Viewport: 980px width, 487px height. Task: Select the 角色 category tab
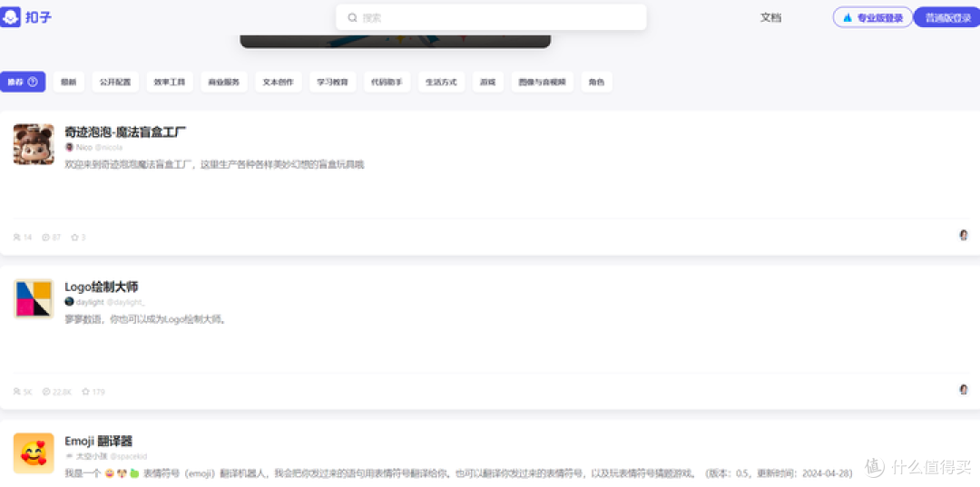click(x=596, y=83)
